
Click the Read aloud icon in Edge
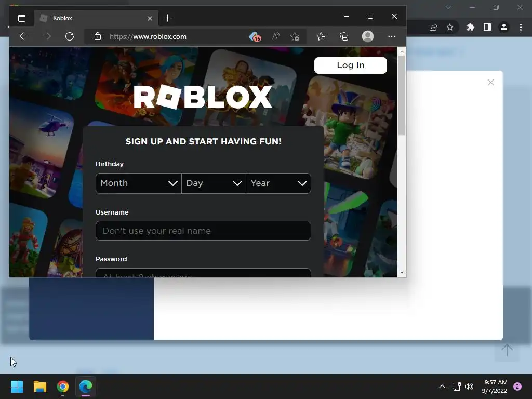(x=276, y=36)
